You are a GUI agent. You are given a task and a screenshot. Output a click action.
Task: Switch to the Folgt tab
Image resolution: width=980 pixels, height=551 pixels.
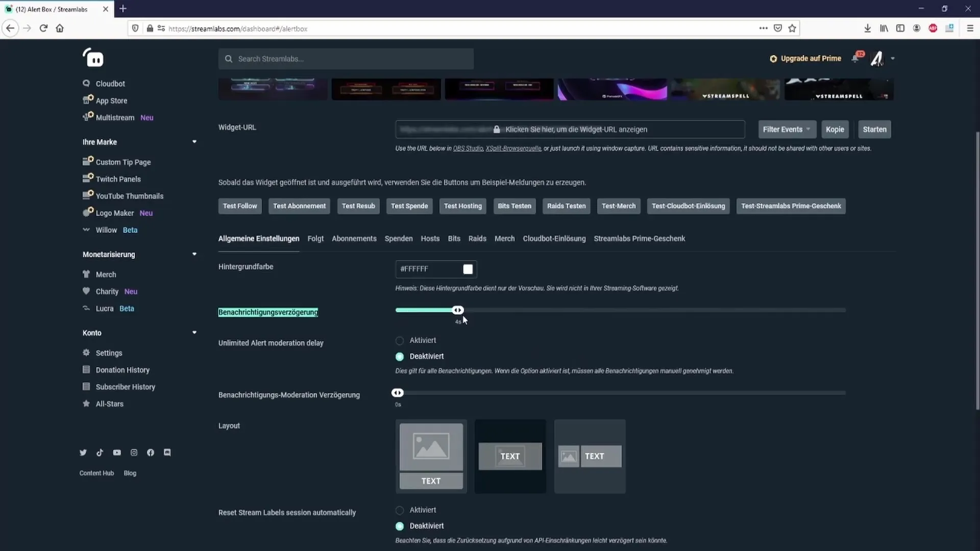pos(315,239)
